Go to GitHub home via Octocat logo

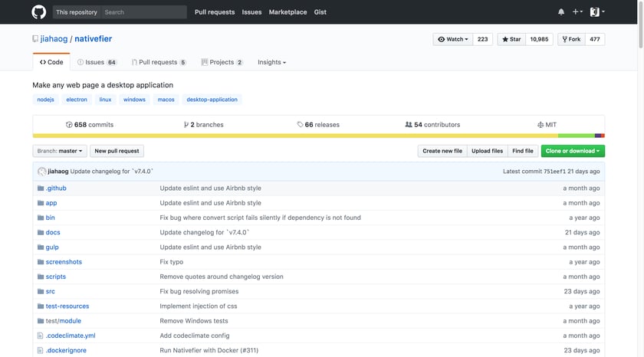coord(39,12)
